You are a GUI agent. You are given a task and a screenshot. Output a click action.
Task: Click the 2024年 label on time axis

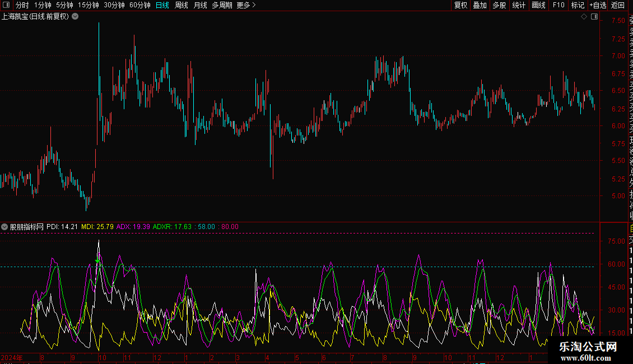(x=12, y=358)
